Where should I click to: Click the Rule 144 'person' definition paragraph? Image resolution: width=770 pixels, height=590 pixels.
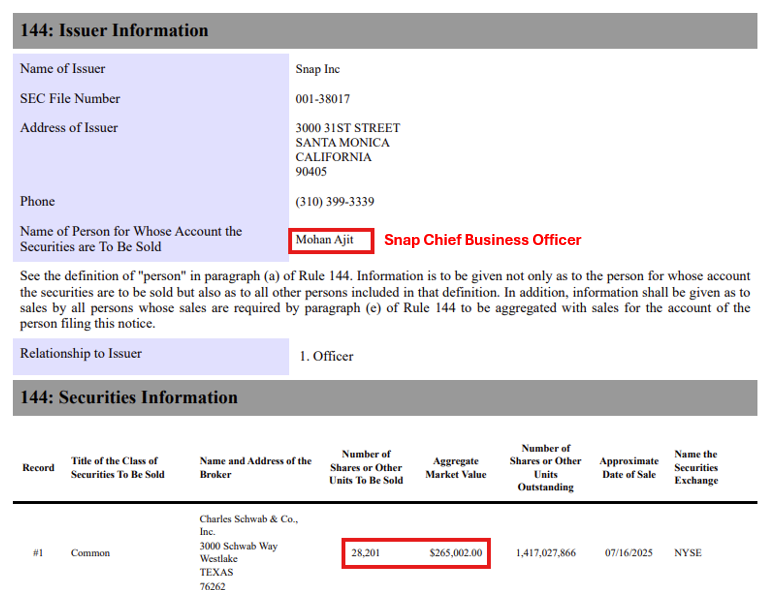coord(385,300)
